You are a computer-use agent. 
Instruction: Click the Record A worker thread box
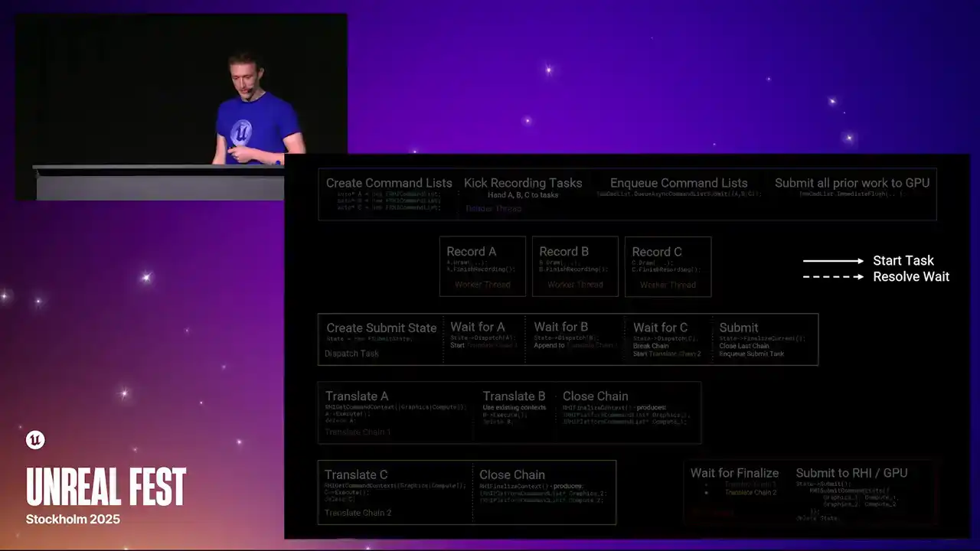coord(482,266)
